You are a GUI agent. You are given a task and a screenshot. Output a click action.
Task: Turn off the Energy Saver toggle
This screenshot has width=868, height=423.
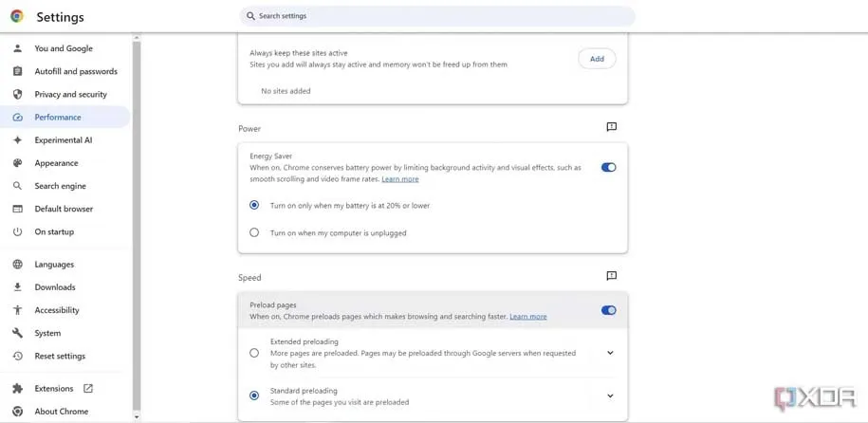click(608, 168)
